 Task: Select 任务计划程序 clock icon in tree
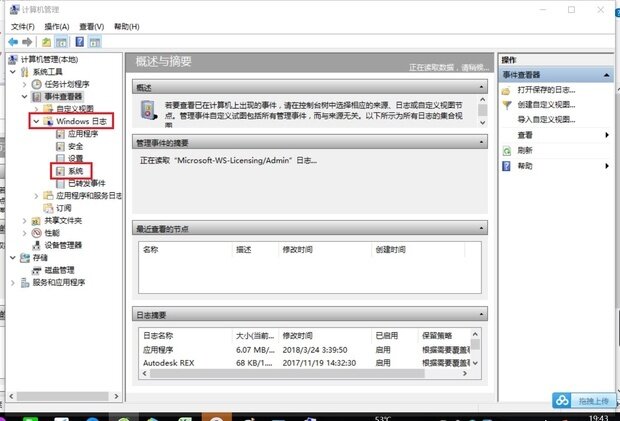36,84
